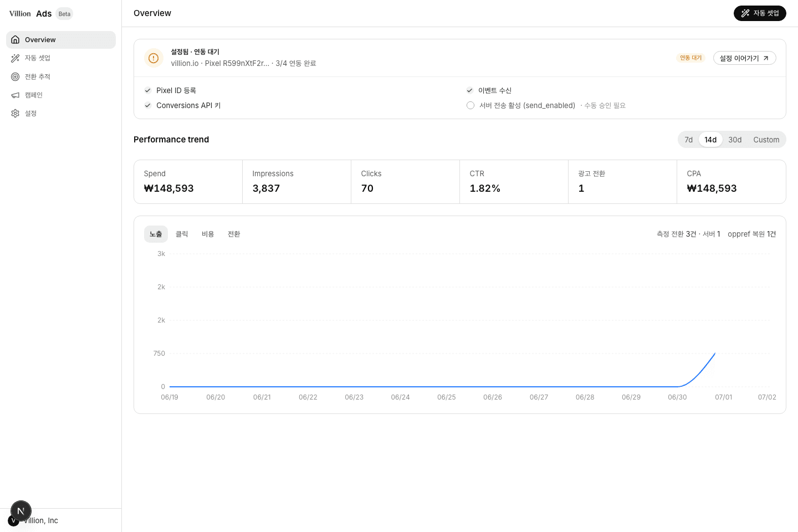This screenshot has height=532, width=798.
Task: Click the villion.io · Pixel R599nXtF2r... text
Action: [x=220, y=64]
